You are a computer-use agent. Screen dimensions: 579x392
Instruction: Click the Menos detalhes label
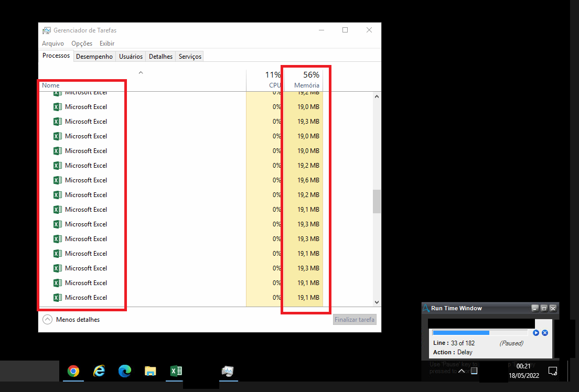click(x=78, y=320)
